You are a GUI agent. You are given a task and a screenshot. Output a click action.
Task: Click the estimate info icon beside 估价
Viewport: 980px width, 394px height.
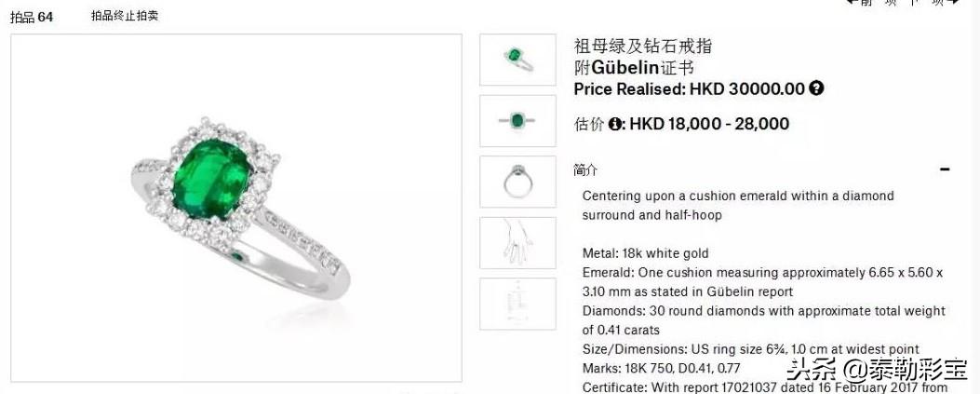click(615, 124)
